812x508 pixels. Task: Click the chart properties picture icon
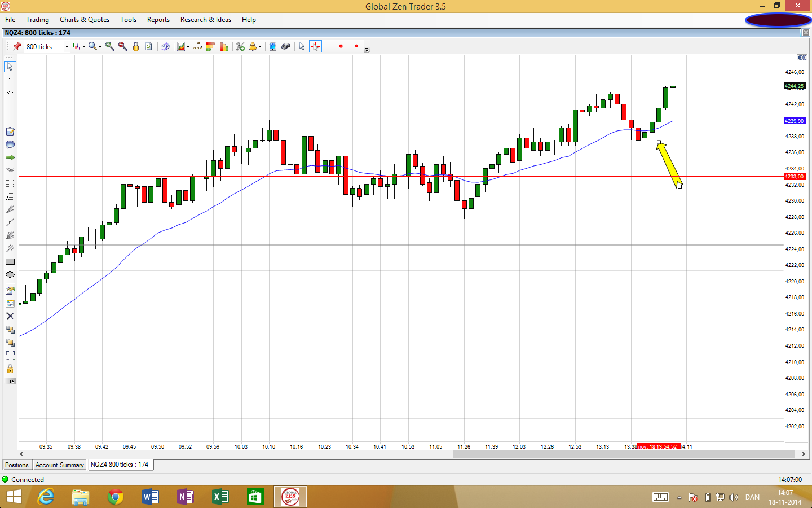point(181,46)
